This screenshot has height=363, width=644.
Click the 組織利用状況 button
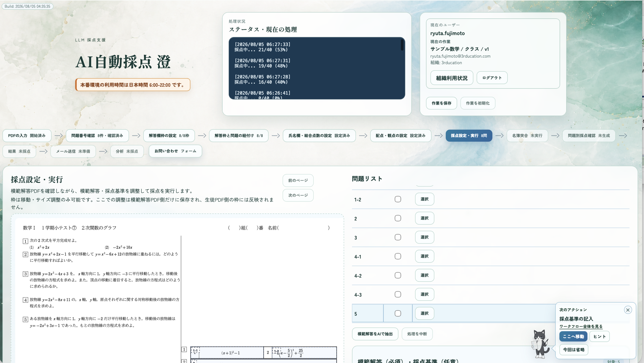452,78
